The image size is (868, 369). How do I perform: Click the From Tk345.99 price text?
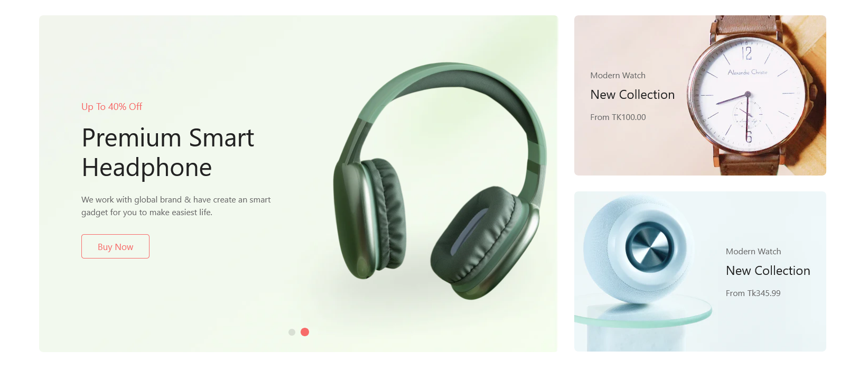[753, 293]
